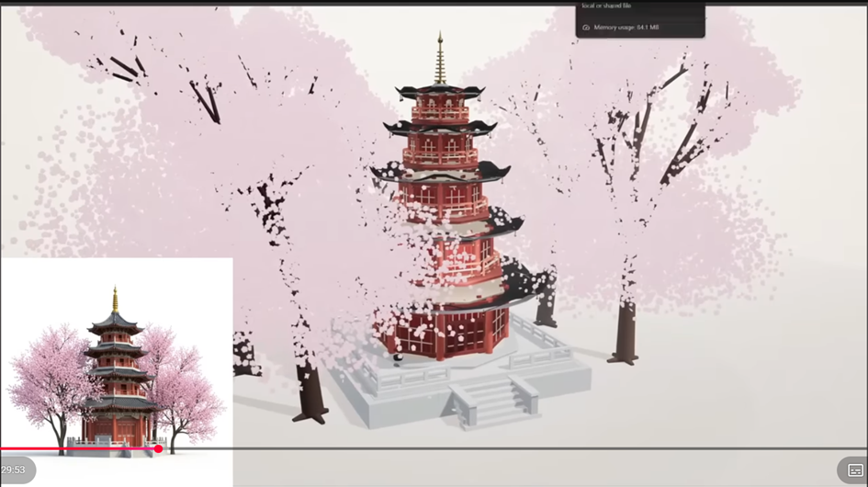Click the top black roof of the 3D pagoda
This screenshot has height=487, width=868.
click(440, 92)
